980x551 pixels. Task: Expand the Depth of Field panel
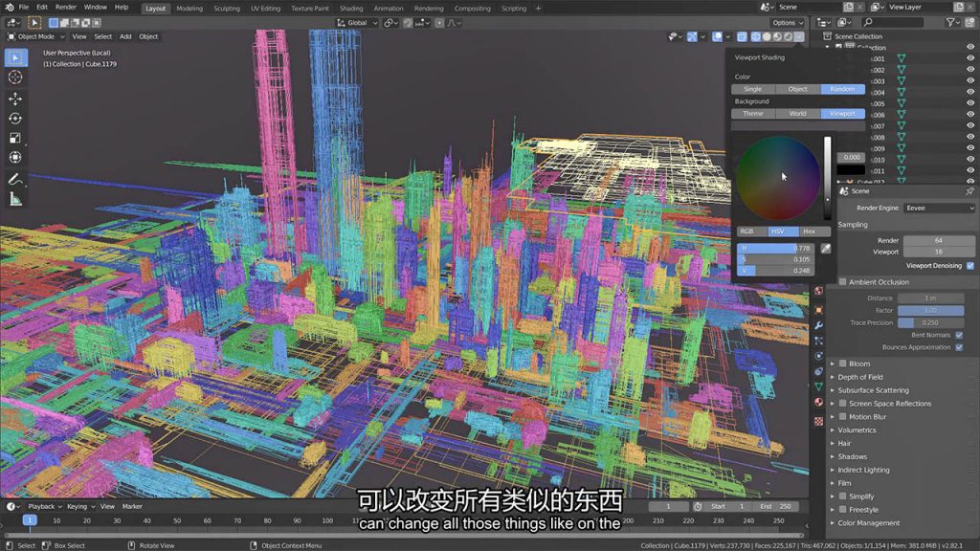[860, 377]
